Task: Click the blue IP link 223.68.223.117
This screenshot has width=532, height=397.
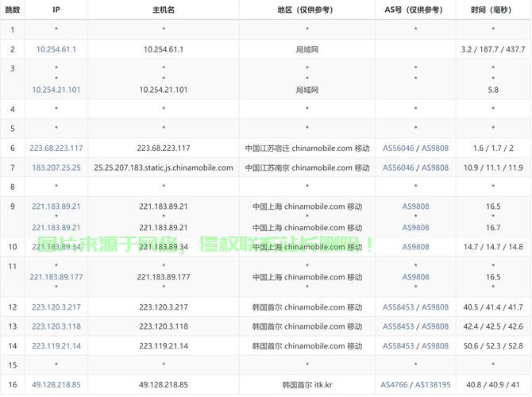Action: 56,148
